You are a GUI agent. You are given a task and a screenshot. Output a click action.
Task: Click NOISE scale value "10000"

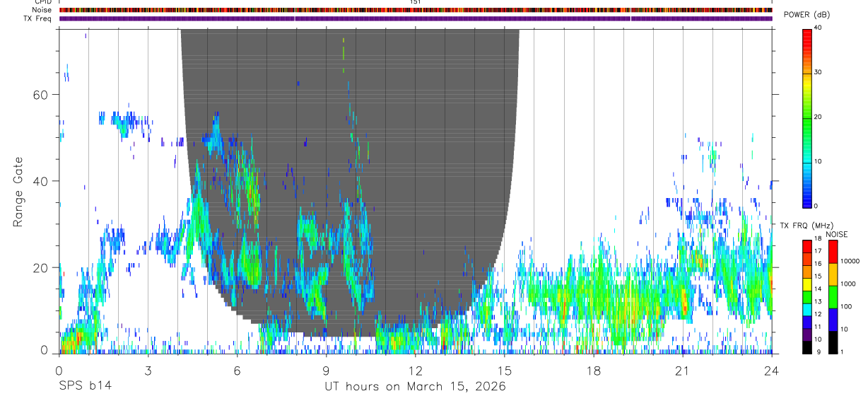tap(850, 261)
